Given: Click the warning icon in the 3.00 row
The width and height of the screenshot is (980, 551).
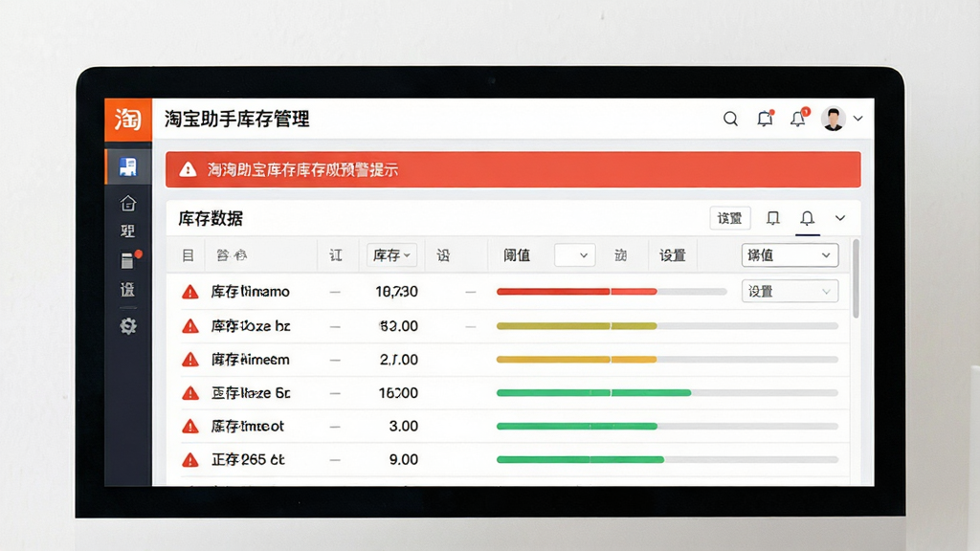Looking at the screenshot, I should tap(190, 427).
